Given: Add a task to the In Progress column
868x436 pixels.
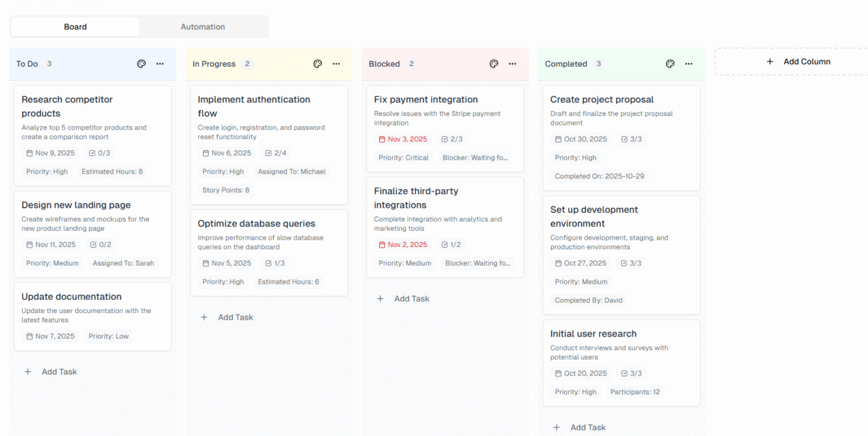Looking at the screenshot, I should [x=227, y=316].
